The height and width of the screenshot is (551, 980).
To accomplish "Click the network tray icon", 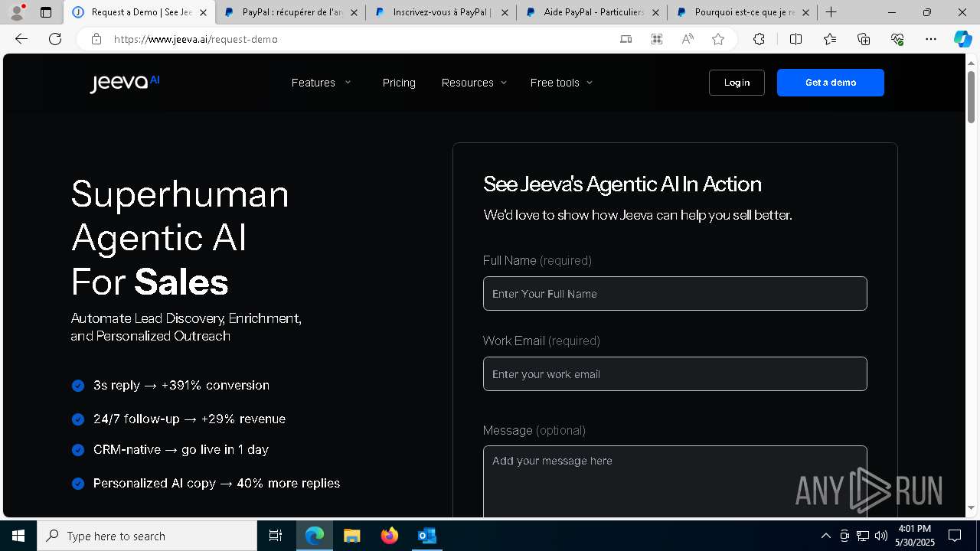I will 863,536.
